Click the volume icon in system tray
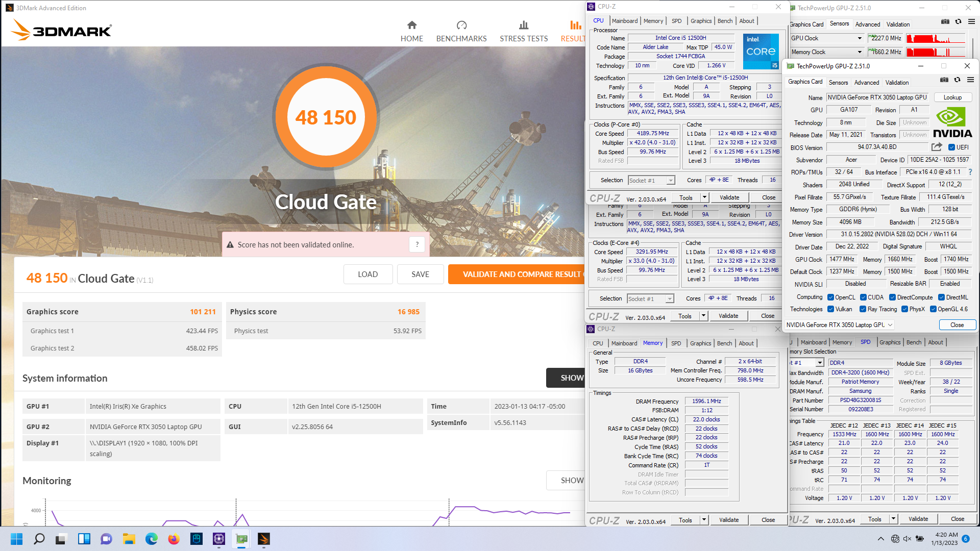The height and width of the screenshot is (551, 980). point(907,539)
